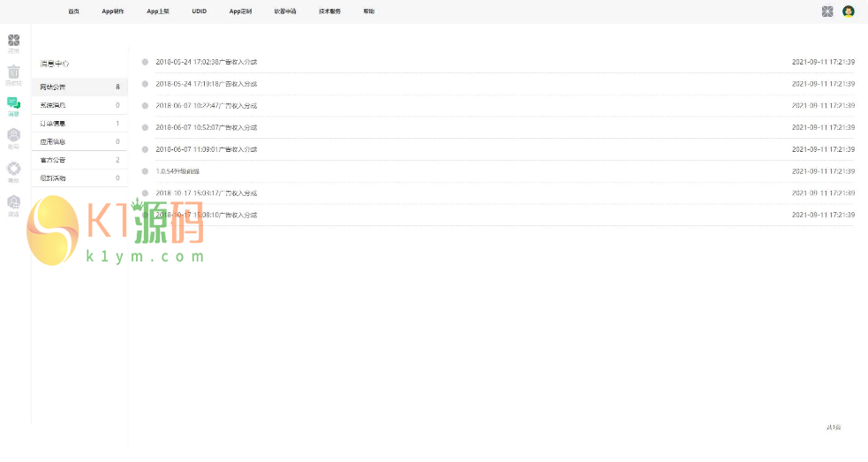Viewport: 868px width, 462px height.
Task: Select the 系统消息 message category
Action: point(79,105)
